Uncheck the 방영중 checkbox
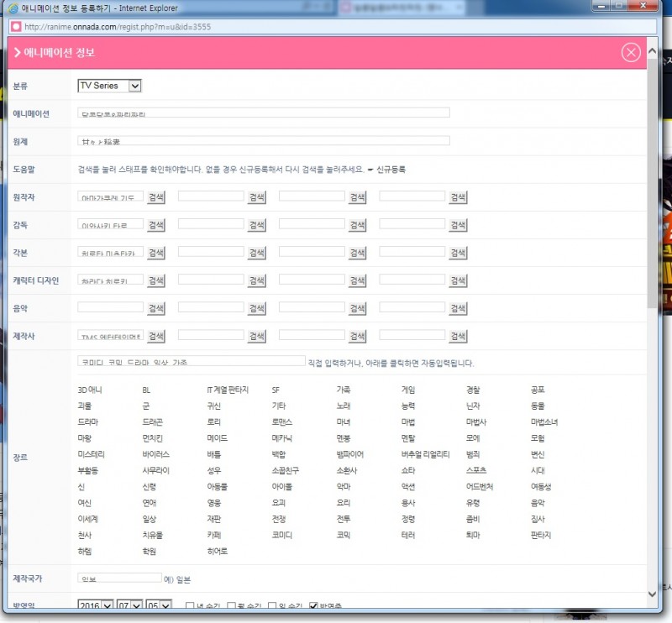Viewport: 672px width, 623px height. click(314, 606)
